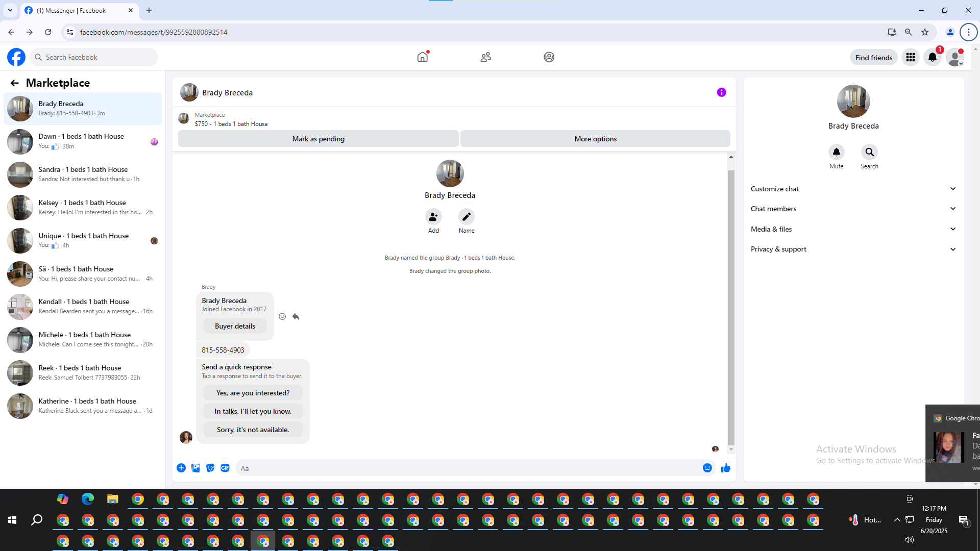980x551 pixels.
Task: Open Facebook notifications bell
Action: [932, 57]
